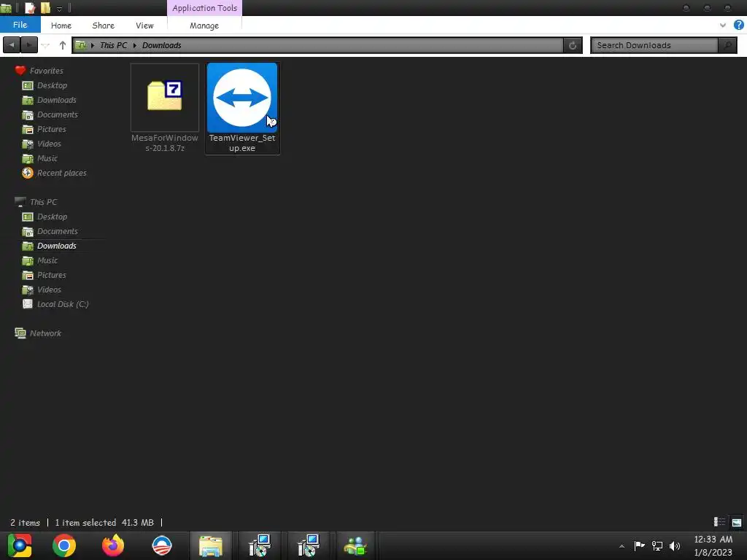Select Downloads under This PC
Image resolution: width=747 pixels, height=560 pixels.
(x=56, y=246)
